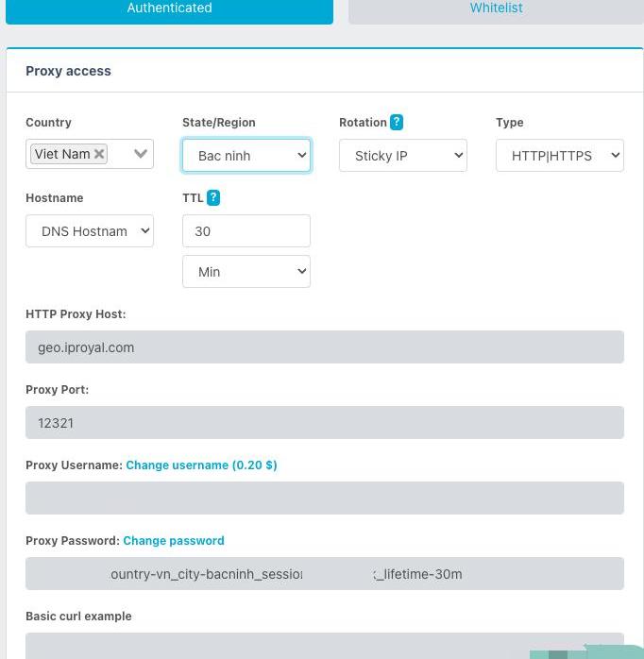
Task: Click the Proxy Port field showing 12321
Action: pos(325,423)
